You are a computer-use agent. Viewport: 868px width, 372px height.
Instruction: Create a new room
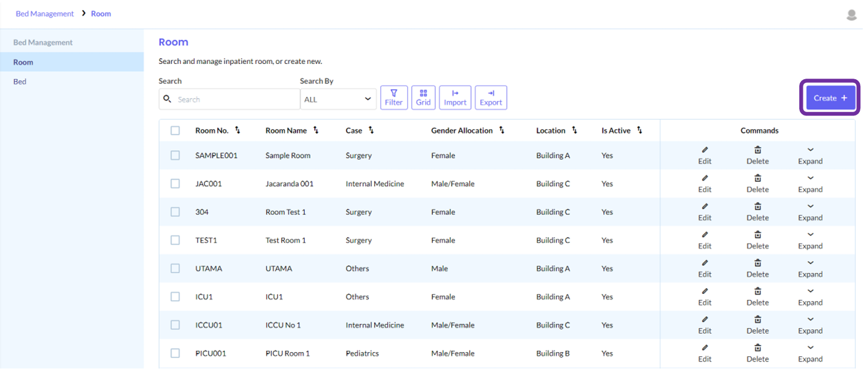tap(830, 98)
